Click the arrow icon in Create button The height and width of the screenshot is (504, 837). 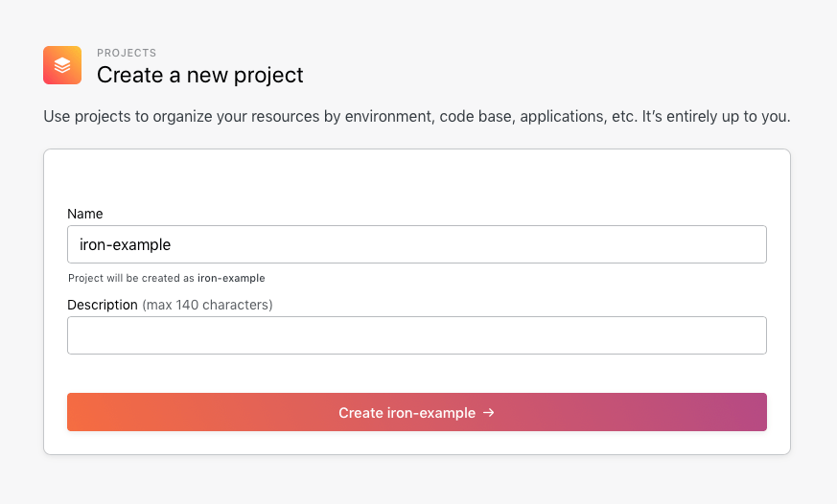tap(489, 413)
